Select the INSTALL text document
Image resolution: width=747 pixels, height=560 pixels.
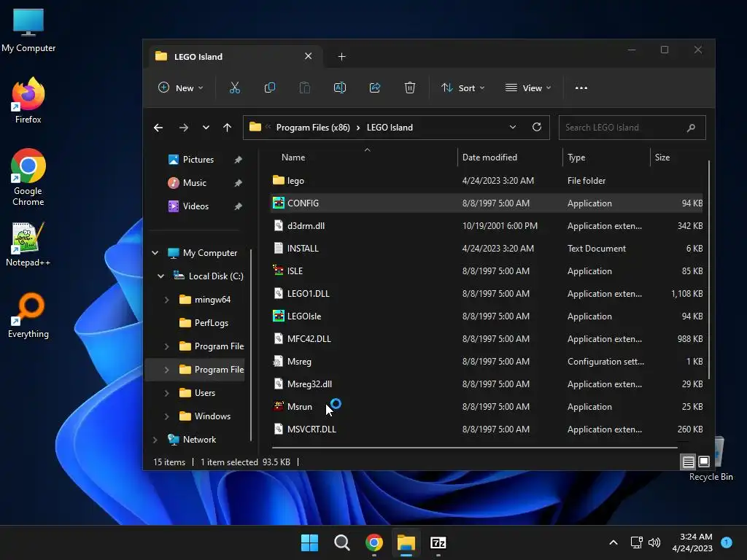(487, 249)
